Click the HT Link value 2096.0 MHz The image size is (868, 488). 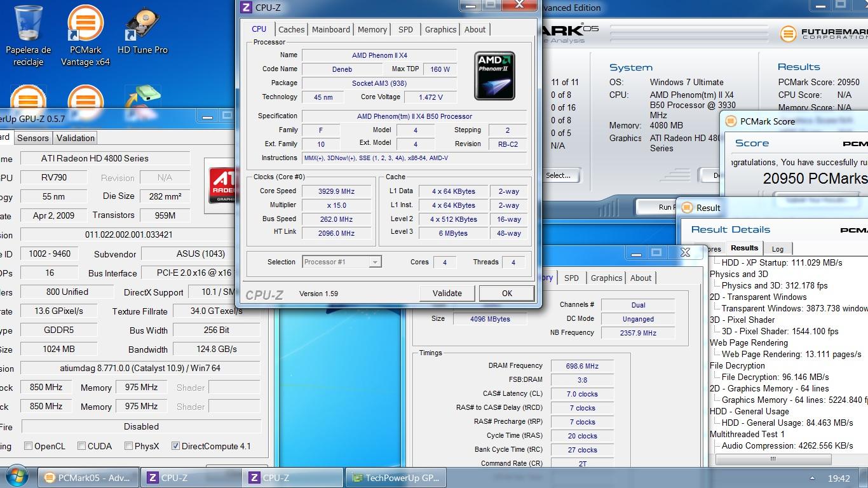point(336,233)
